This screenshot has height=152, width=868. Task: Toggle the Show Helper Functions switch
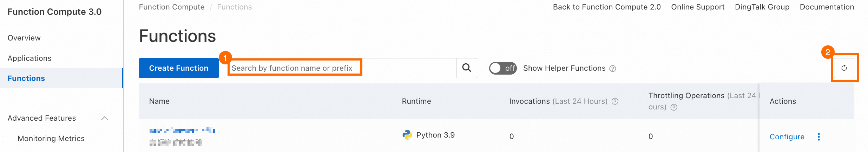(x=502, y=68)
